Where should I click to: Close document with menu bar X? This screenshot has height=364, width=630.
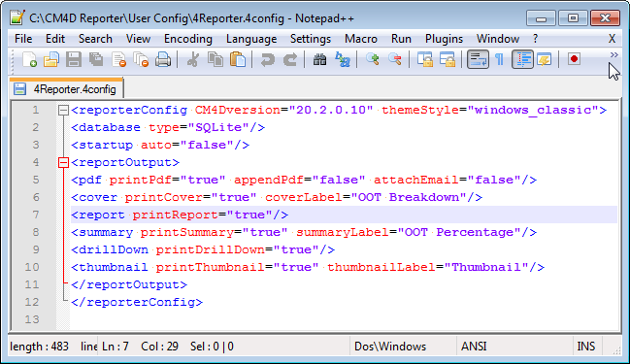click(612, 39)
